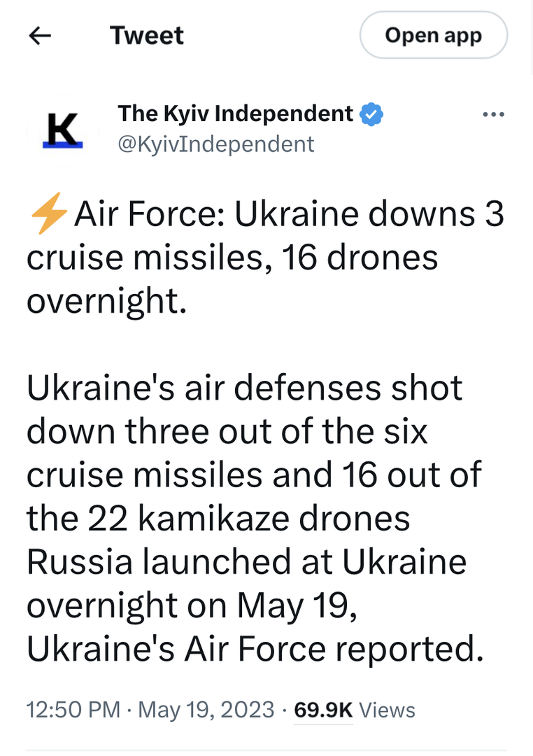Click 'Russia launched at Ukraine' line
This screenshot has width=533, height=756.
(246, 562)
